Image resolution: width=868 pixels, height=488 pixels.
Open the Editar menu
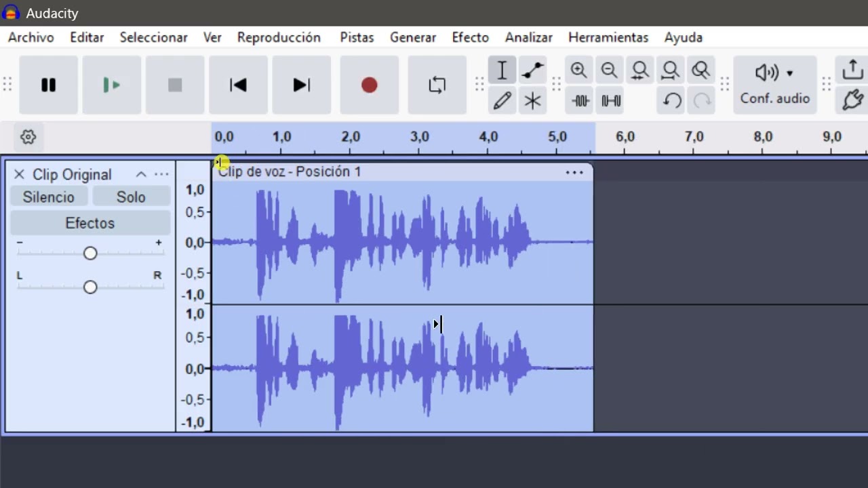87,37
